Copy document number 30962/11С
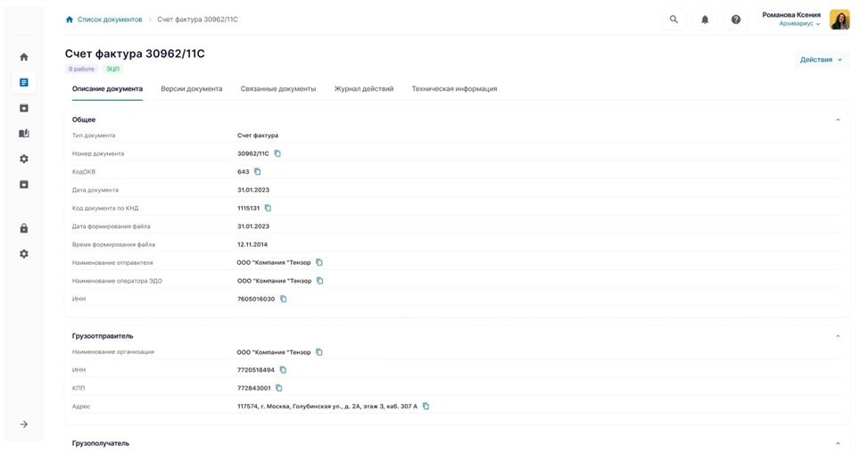Image resolution: width=868 pixels, height=453 pixels. pos(277,153)
